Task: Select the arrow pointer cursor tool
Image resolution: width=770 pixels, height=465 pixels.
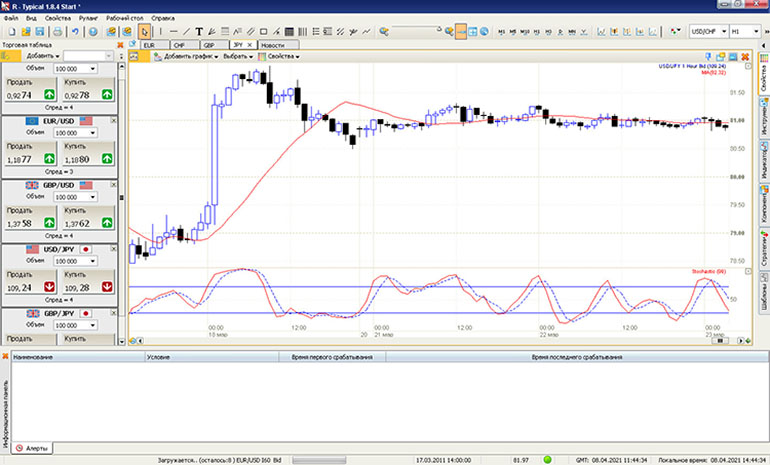Action: [144, 32]
